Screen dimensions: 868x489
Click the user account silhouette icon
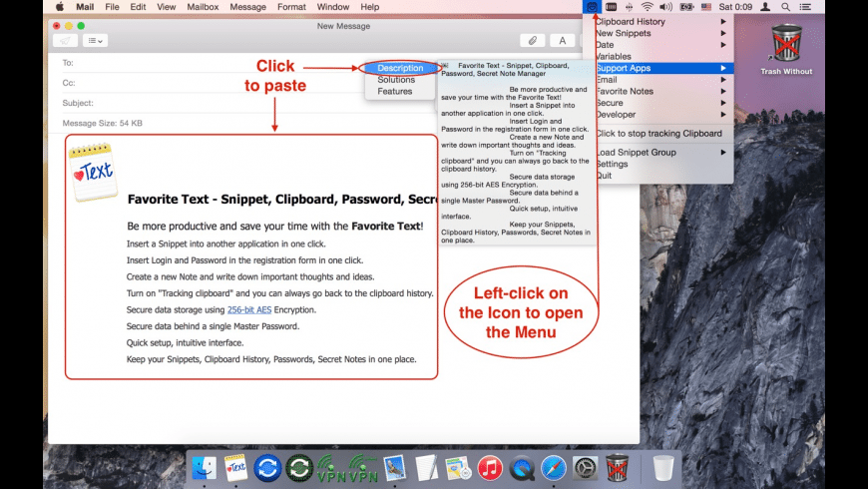click(x=765, y=7)
